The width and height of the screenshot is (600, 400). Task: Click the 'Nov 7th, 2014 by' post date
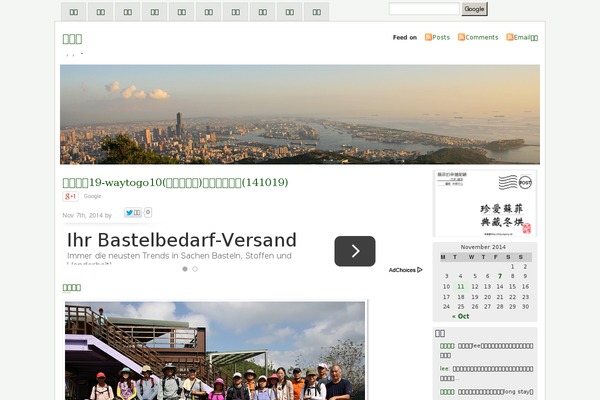(87, 216)
